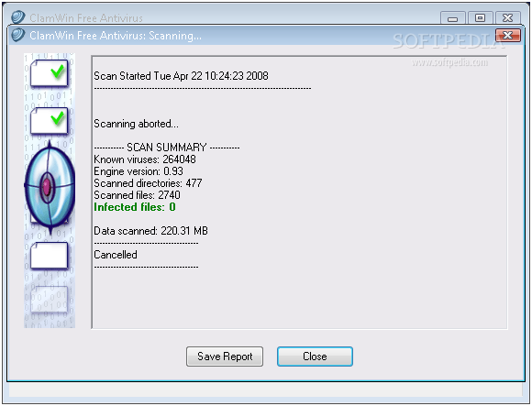Click the 'Data scanned: 220.31 MB' line
The height and width of the screenshot is (406, 532).
150,231
